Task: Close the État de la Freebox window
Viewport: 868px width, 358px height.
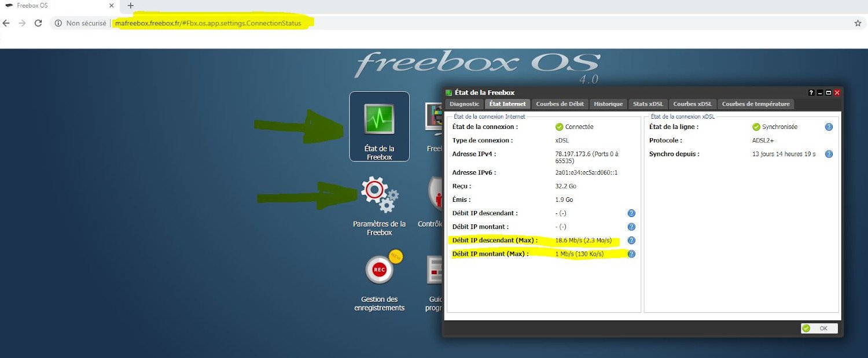Action: click(x=837, y=93)
